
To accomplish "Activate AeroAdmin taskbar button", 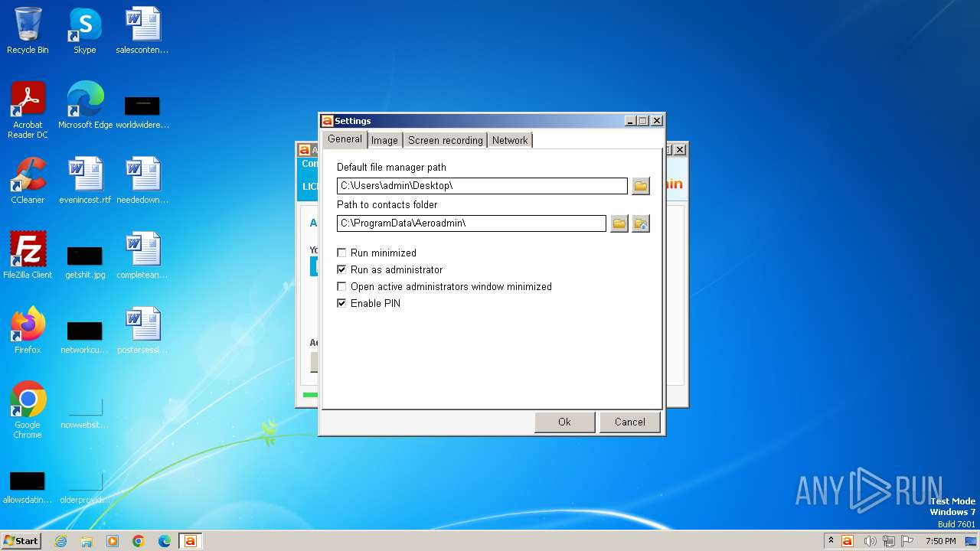I will [x=191, y=541].
